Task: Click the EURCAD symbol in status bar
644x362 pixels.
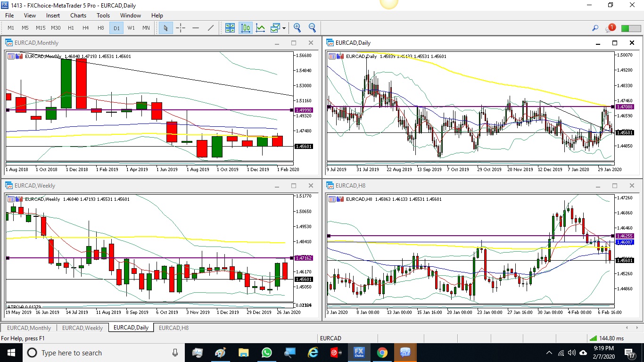Action: coord(330,338)
